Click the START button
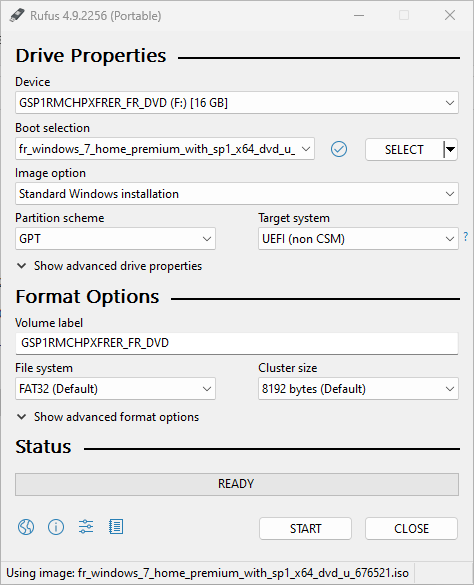This screenshot has width=474, height=585. tap(305, 528)
